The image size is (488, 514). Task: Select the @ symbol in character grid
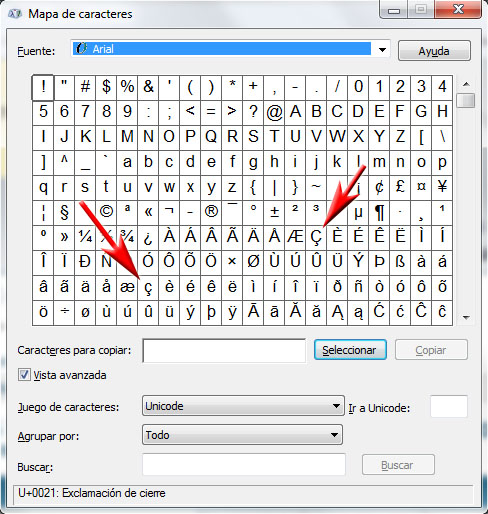click(274, 112)
